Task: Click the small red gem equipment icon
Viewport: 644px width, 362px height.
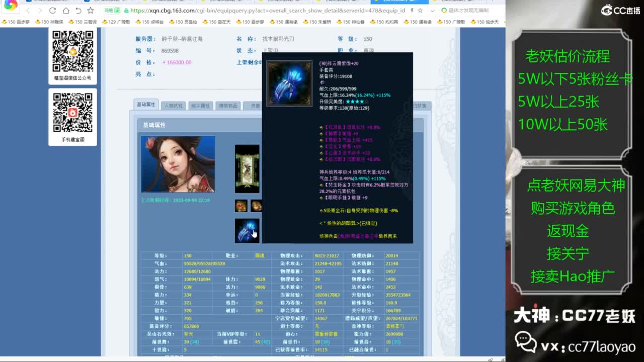Action: point(241,206)
